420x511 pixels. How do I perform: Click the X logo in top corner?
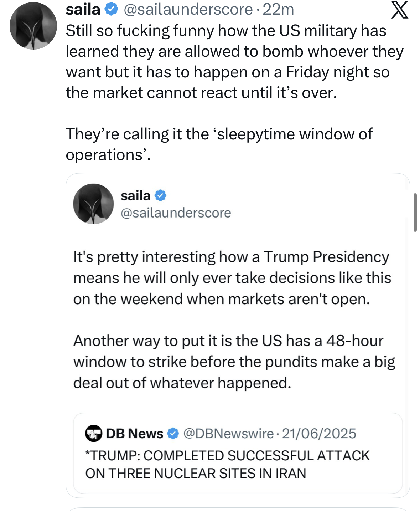tap(399, 10)
